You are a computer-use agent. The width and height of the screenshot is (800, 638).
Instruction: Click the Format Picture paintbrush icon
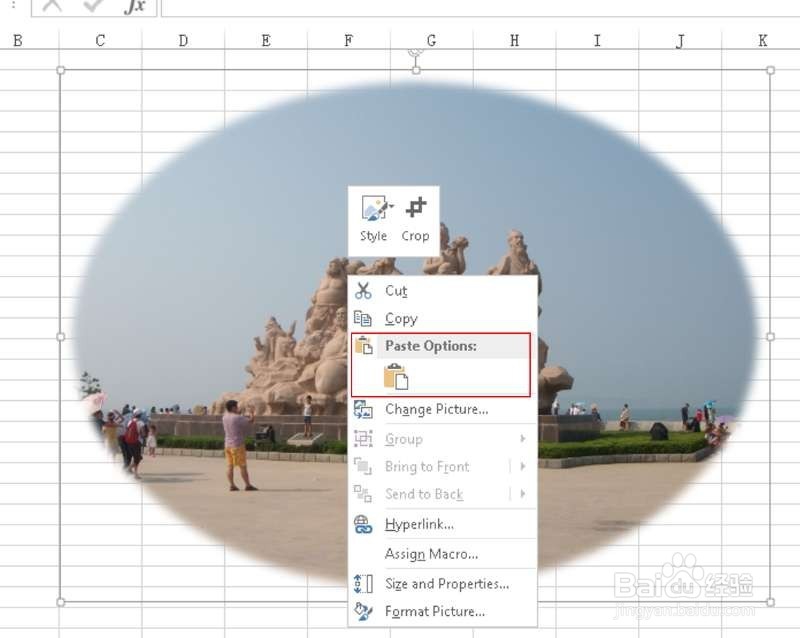click(363, 611)
